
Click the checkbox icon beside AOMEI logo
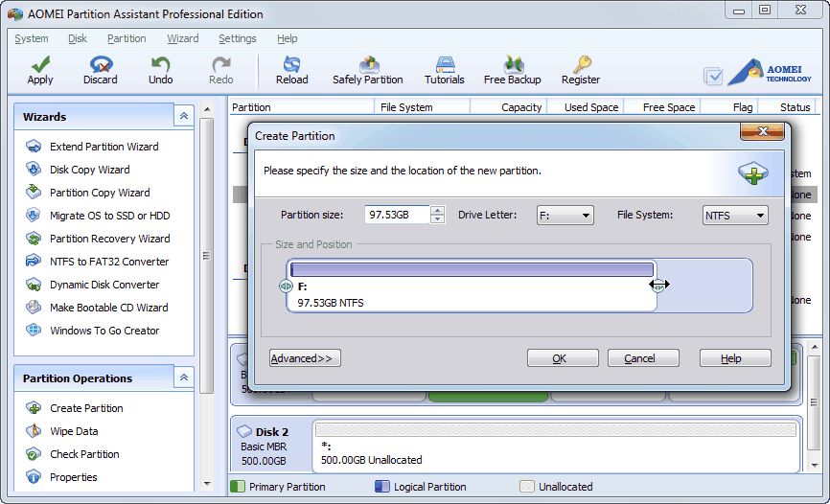point(713,76)
